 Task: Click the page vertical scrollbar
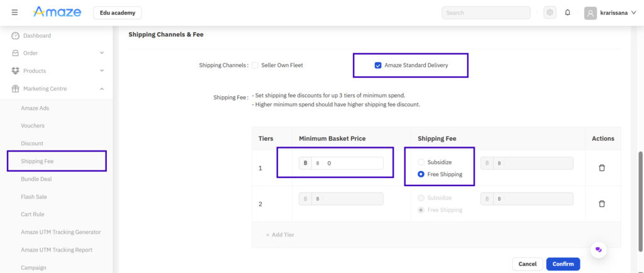coord(640,201)
